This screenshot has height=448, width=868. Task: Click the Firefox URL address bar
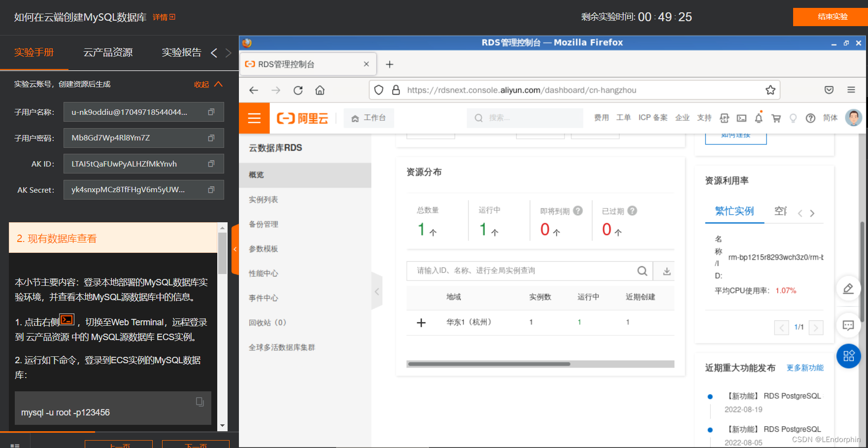pos(574,90)
